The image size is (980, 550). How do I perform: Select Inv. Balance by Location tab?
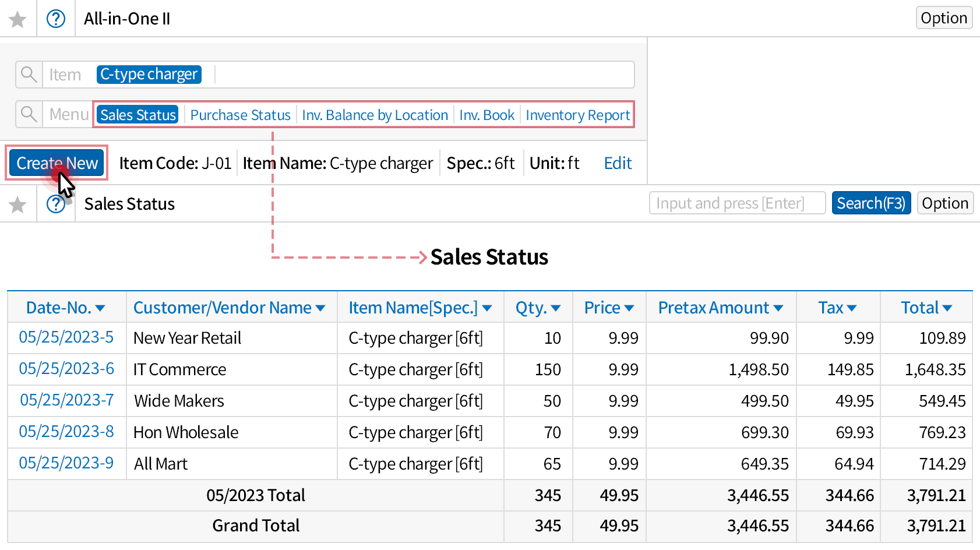click(375, 115)
